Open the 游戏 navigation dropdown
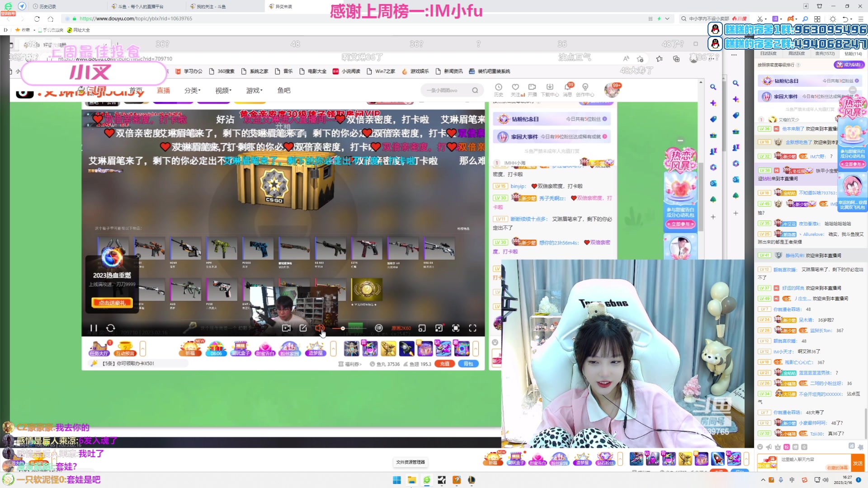Viewport: 868px width, 488px height. pos(254,90)
